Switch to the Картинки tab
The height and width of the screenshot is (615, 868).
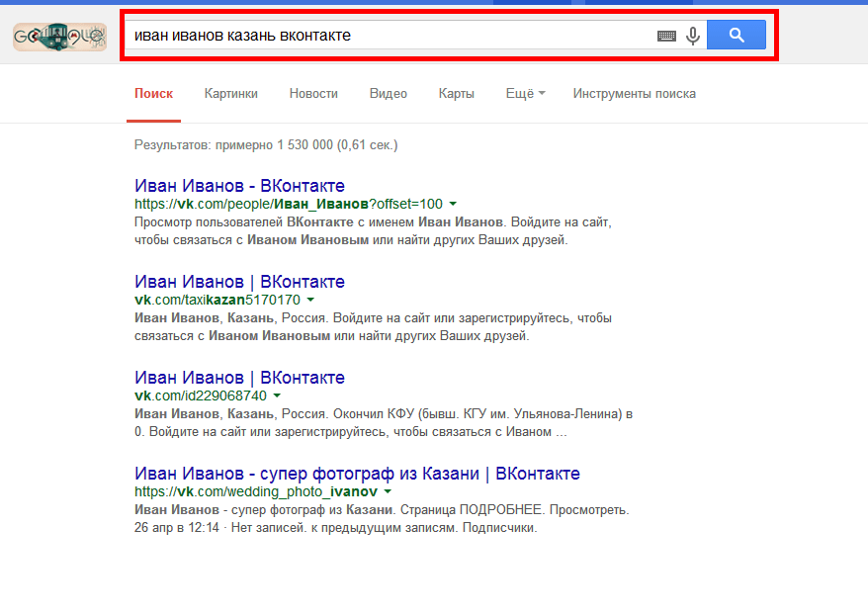pyautogui.click(x=230, y=94)
